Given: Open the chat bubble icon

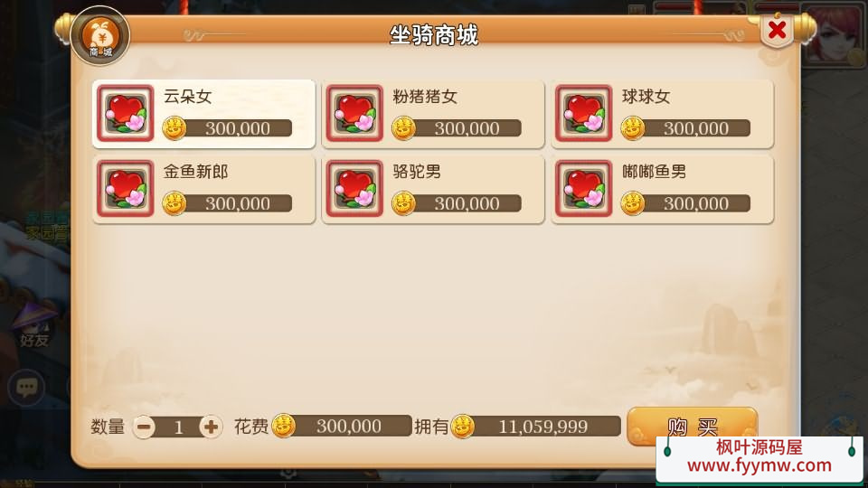Looking at the screenshot, I should [26, 388].
